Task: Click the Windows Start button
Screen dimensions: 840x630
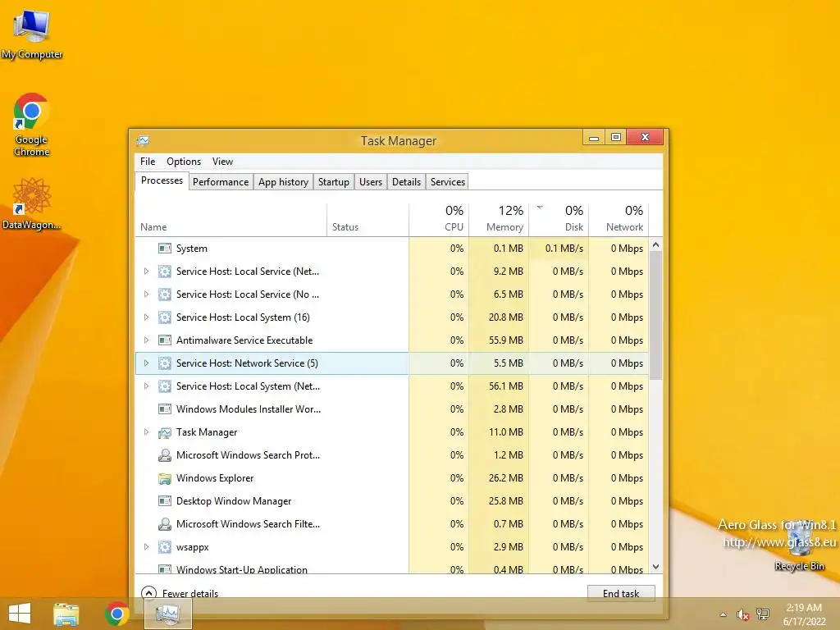Action: [20, 614]
